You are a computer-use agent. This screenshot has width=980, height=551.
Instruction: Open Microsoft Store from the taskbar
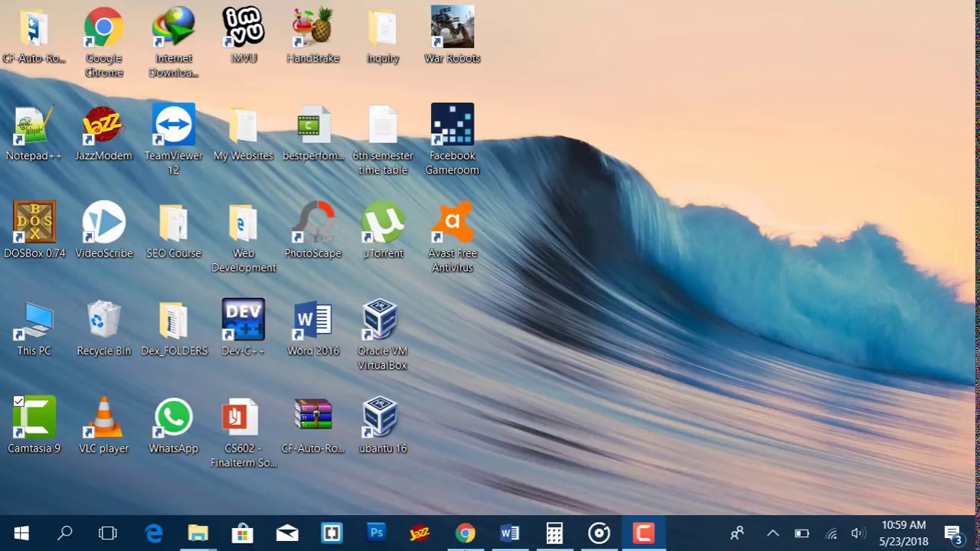[243, 533]
